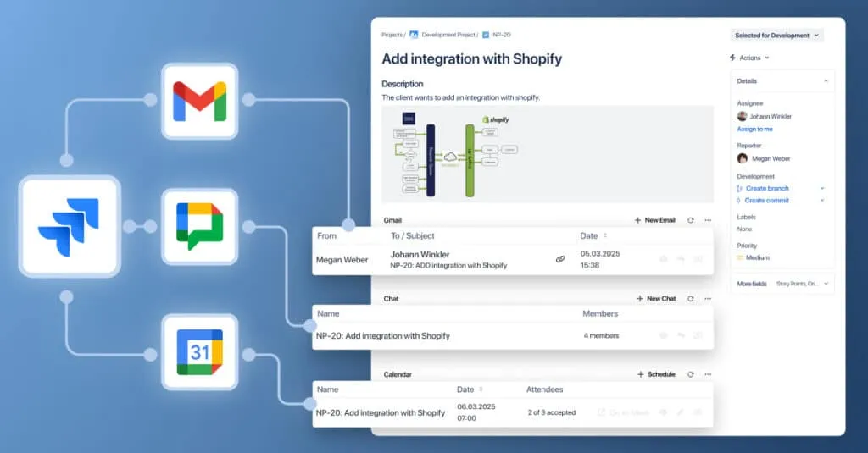Click the event date 06.03.2025
Image resolution: width=868 pixels, height=453 pixels.
pos(476,406)
